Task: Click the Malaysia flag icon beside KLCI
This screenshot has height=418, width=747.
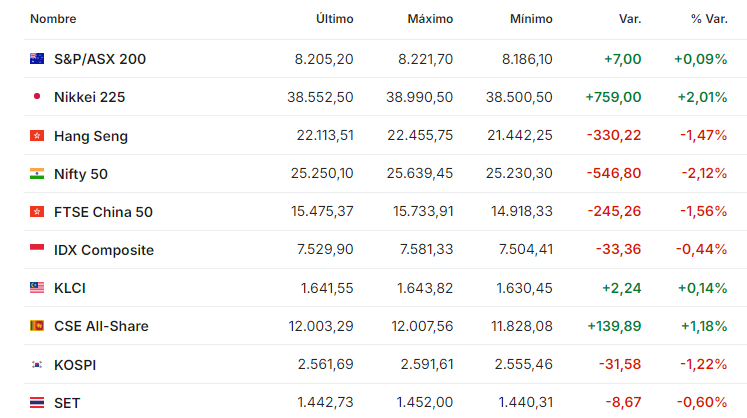Action: 37,287
